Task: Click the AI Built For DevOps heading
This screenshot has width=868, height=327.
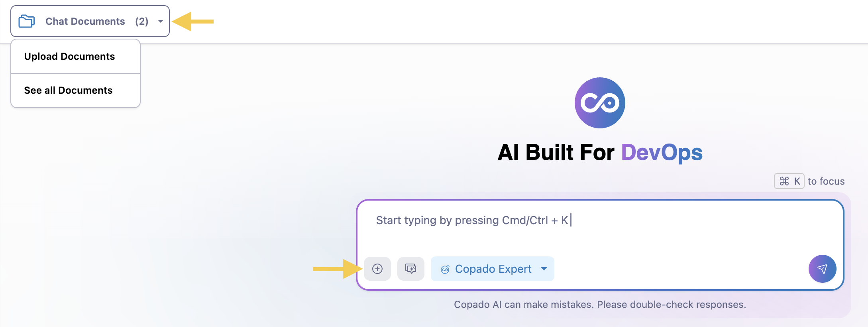Action: tap(599, 152)
